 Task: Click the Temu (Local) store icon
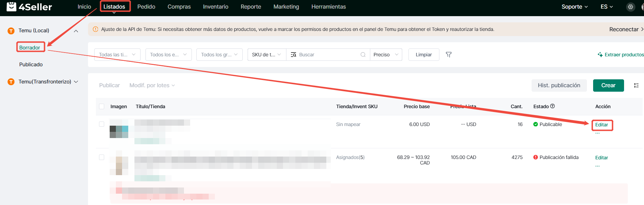[x=11, y=31]
